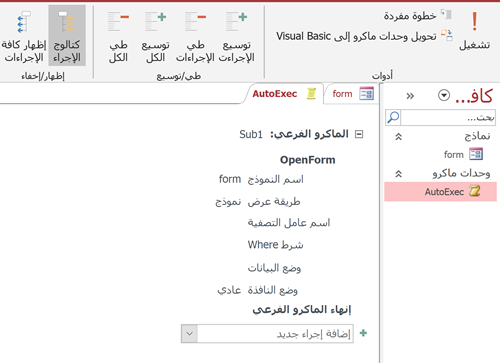The height and width of the screenshot is (363, 500).
Task: Click Collapse All (طي الكل) icon
Action: 118,21
